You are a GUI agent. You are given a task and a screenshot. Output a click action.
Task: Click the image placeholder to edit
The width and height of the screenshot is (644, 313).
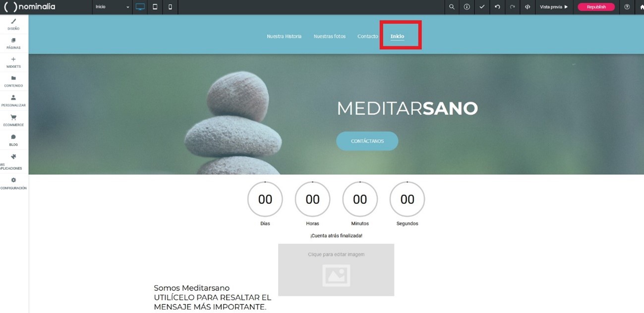(x=336, y=270)
